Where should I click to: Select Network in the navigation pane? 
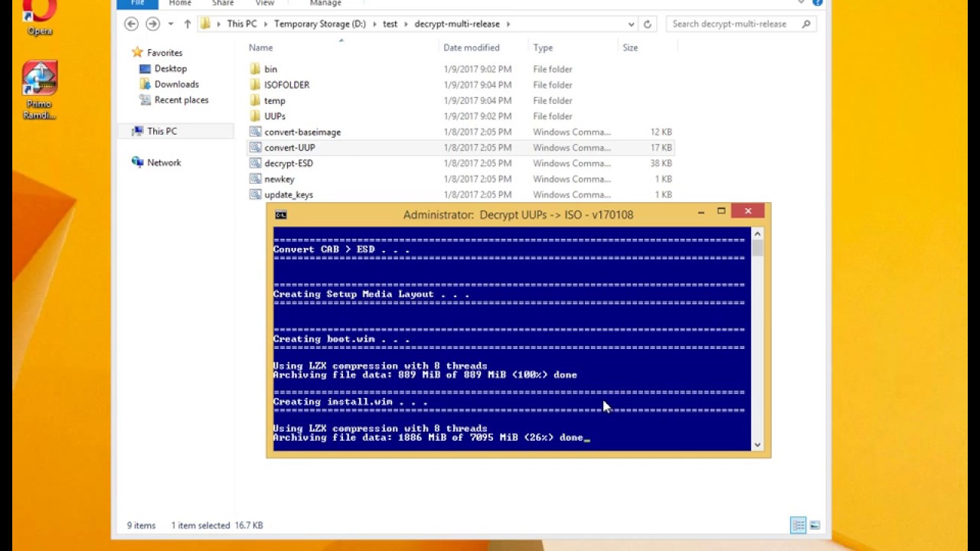click(x=164, y=162)
